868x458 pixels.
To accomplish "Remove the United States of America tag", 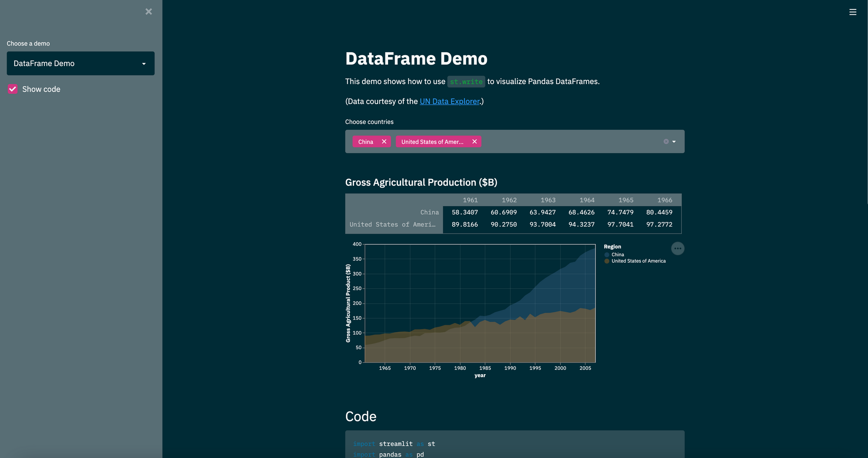I will (474, 142).
